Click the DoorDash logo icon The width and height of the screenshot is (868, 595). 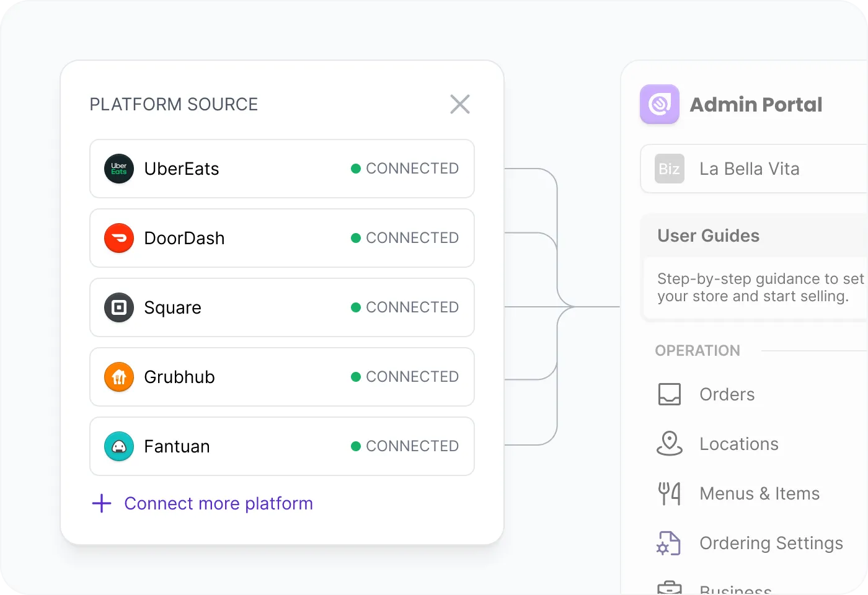(119, 238)
